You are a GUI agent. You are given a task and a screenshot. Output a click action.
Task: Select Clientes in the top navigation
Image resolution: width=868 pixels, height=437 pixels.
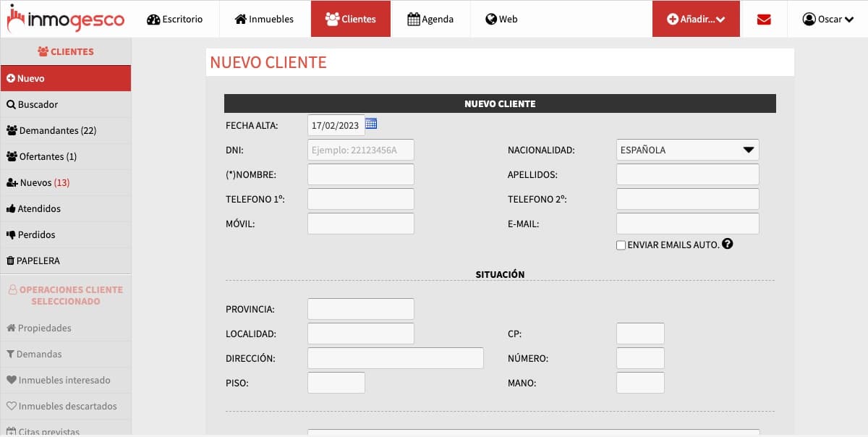click(x=351, y=19)
